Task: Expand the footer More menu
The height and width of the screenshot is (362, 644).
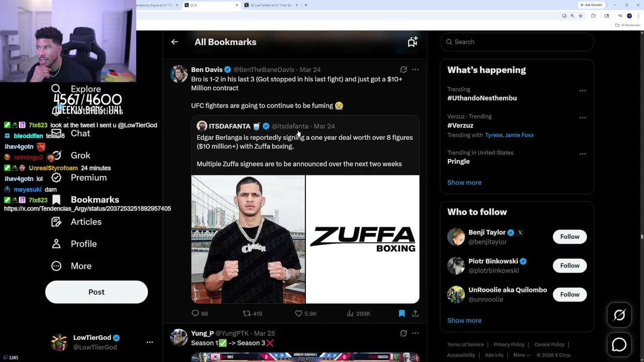Action: [521, 355]
